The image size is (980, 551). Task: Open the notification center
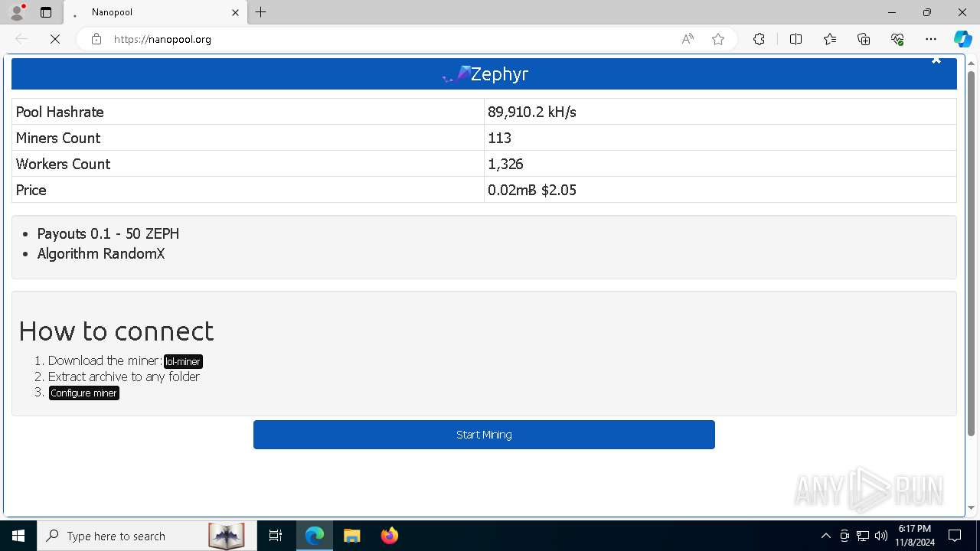955,536
